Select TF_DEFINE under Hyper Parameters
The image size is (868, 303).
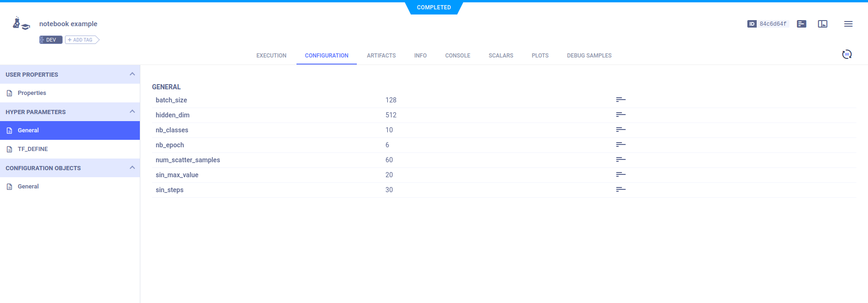33,149
